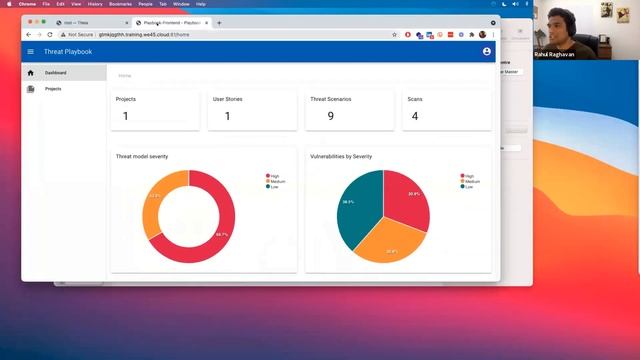Click the Threat Playbook title
Screen dimensions: 640x360
68,52
